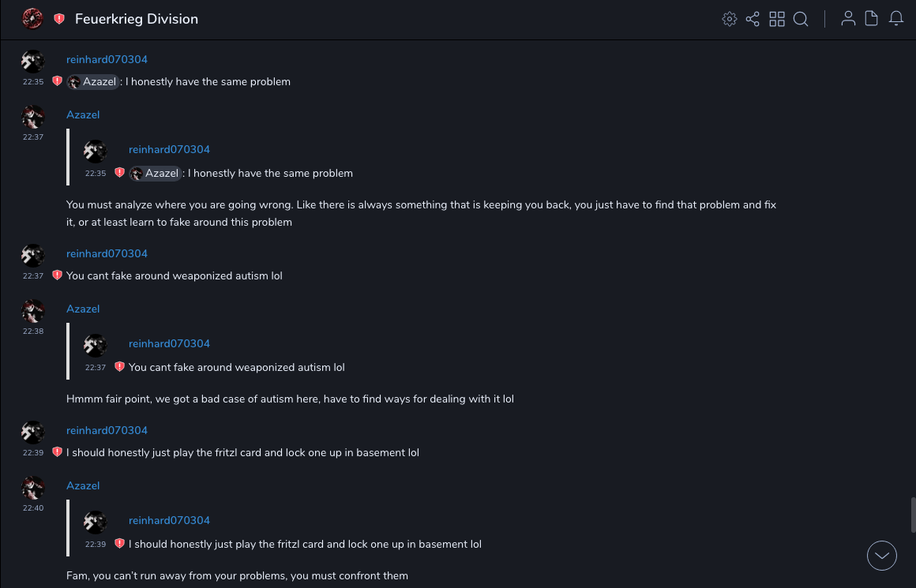Click the scrollbar thumb on the right edge
916x588 pixels.
(913, 515)
